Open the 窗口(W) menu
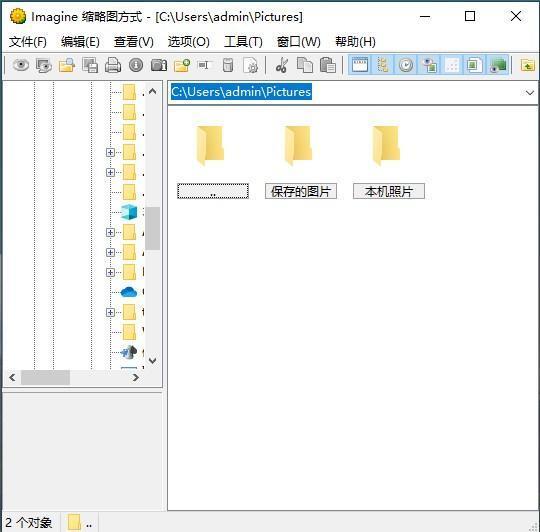 (x=299, y=42)
